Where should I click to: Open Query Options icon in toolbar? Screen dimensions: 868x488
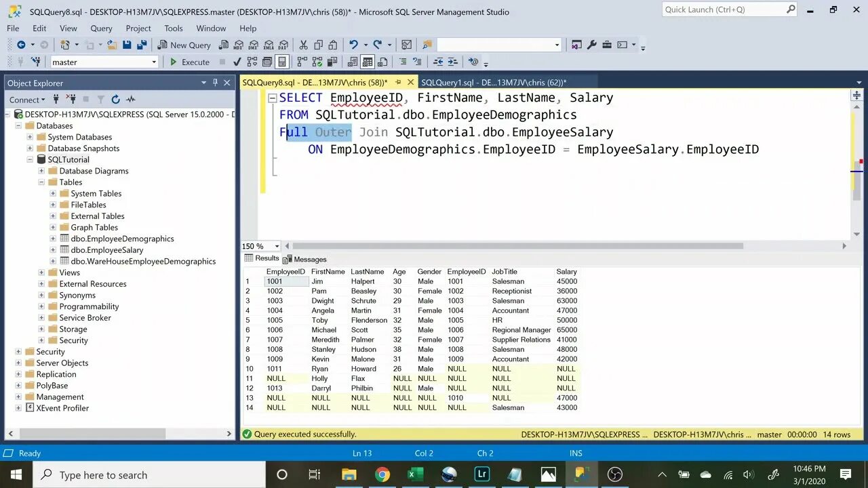coord(267,62)
